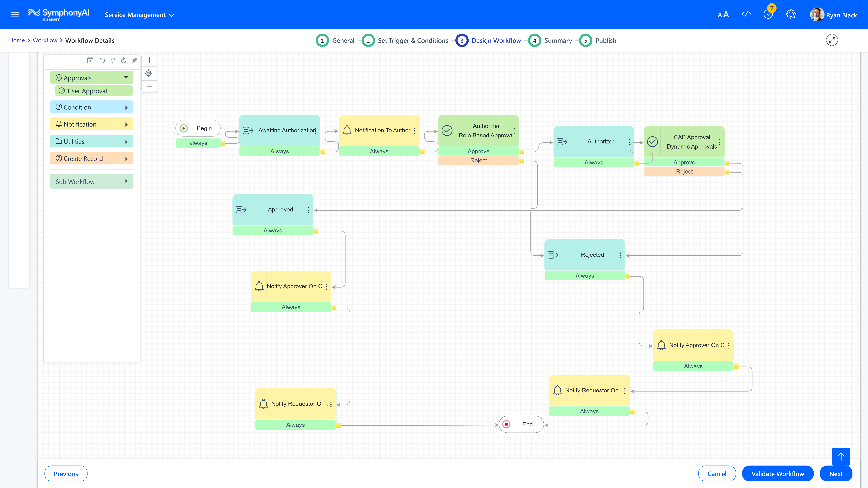Click the checkmark icon on CAB Approval node
The height and width of the screenshot is (488, 868).
point(652,142)
